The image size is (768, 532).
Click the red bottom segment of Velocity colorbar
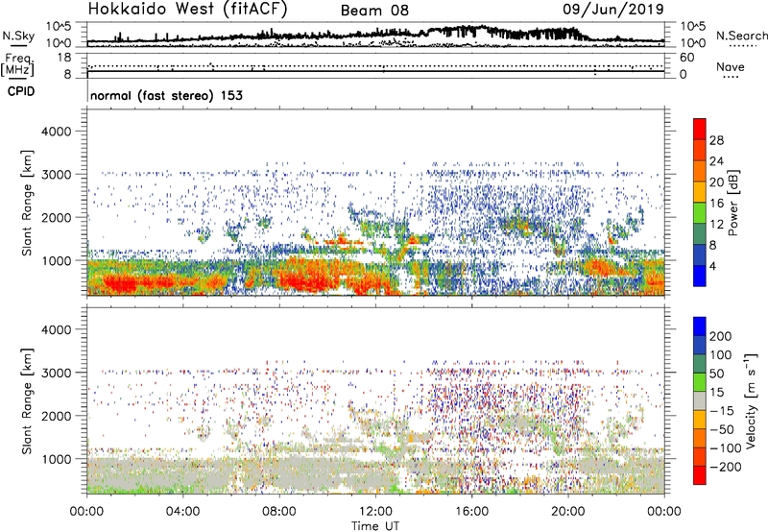(x=700, y=475)
